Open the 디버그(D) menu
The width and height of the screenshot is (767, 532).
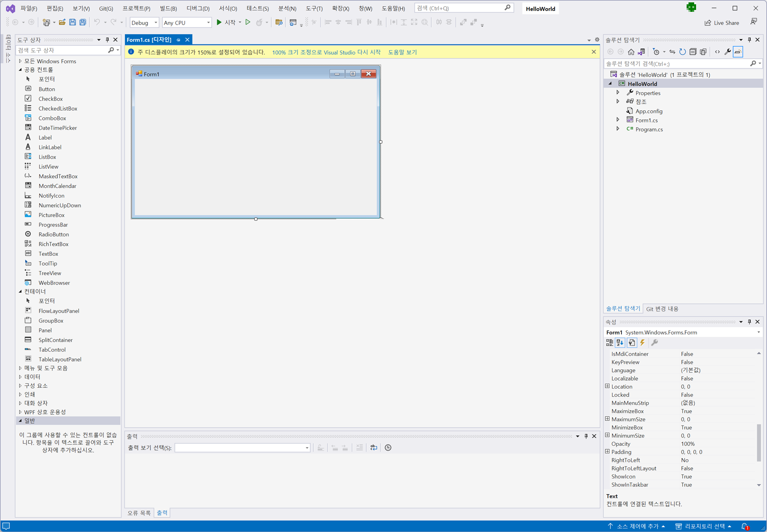(198, 9)
